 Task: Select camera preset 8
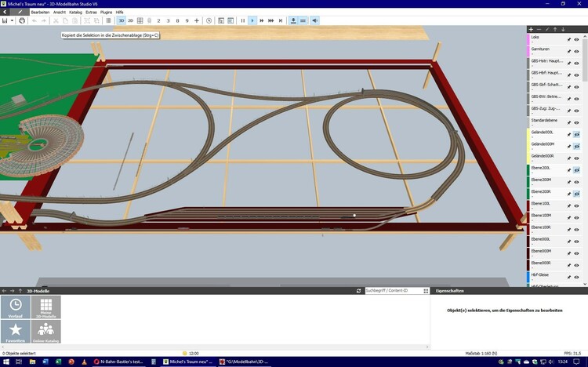tap(177, 20)
